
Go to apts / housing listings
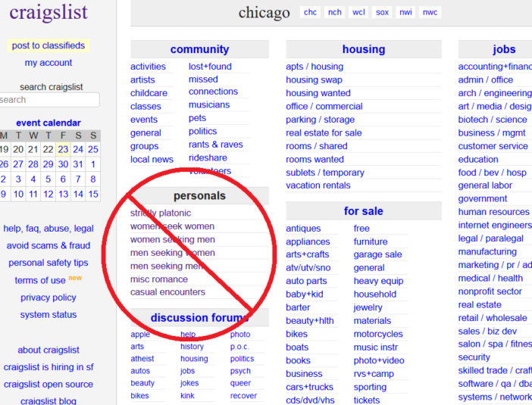(314, 67)
